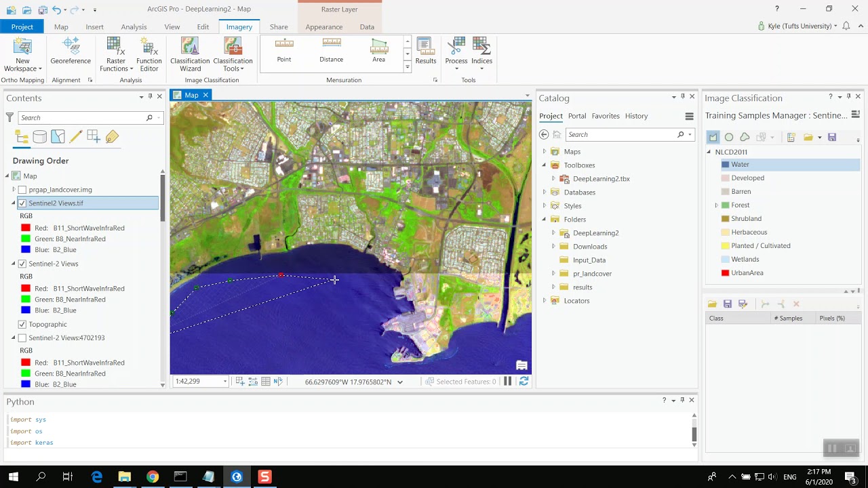Select the Developed class
This screenshot has height=488, width=868.
pyautogui.click(x=747, y=178)
